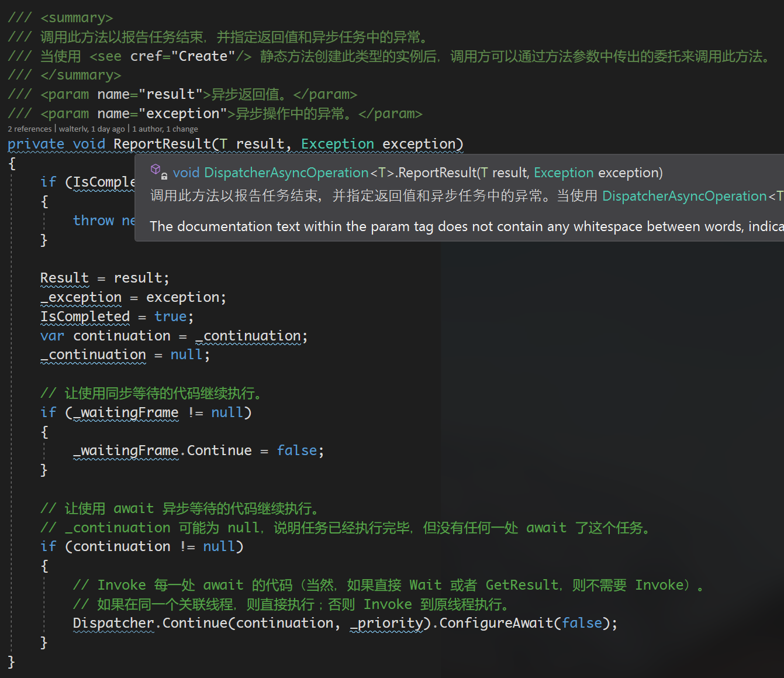Click cref="Create" in the summary comment
The width and height of the screenshot is (784, 678).
coord(182,56)
